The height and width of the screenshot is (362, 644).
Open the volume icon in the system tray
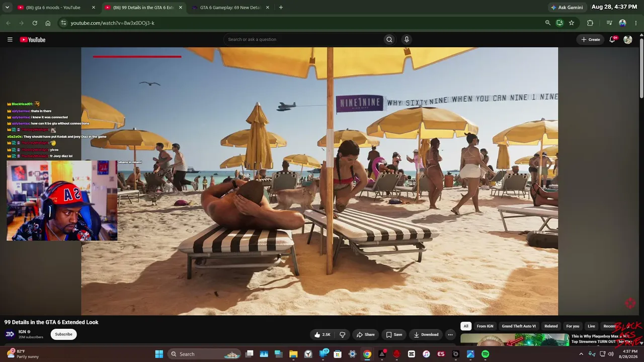(x=611, y=354)
